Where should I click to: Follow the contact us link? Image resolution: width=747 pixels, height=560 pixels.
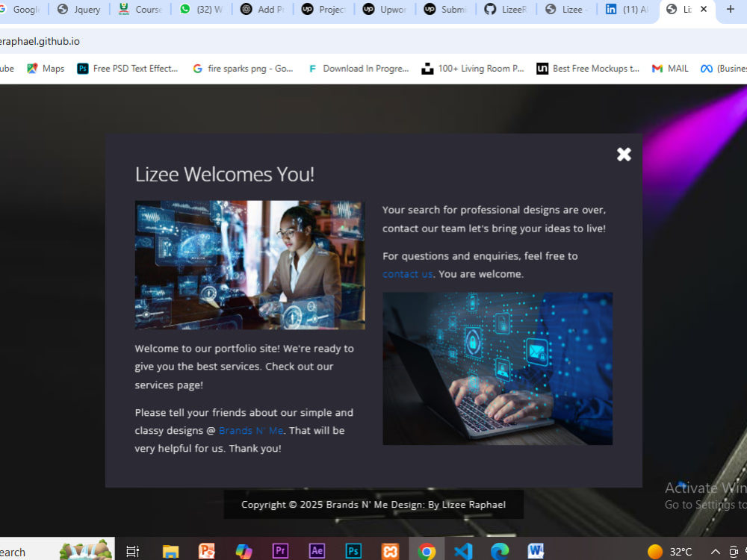click(407, 274)
